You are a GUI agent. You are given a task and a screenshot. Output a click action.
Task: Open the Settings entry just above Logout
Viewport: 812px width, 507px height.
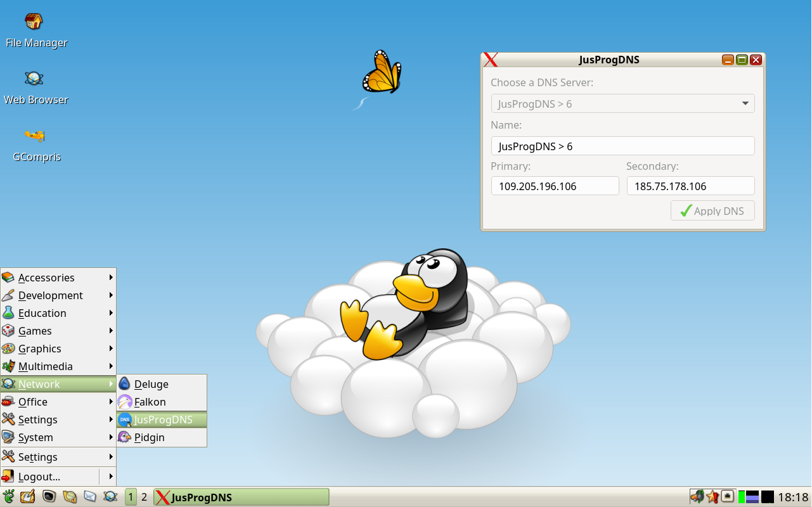tap(58, 457)
